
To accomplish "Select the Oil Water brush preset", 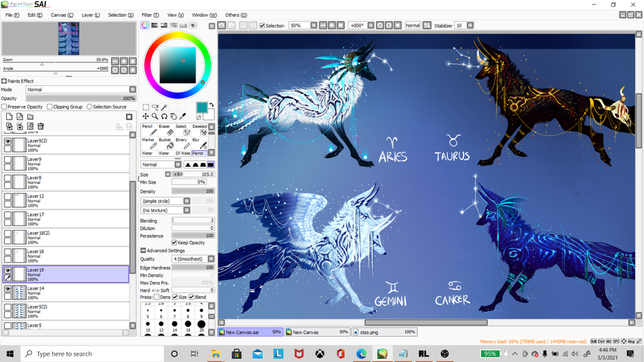I will tap(183, 153).
